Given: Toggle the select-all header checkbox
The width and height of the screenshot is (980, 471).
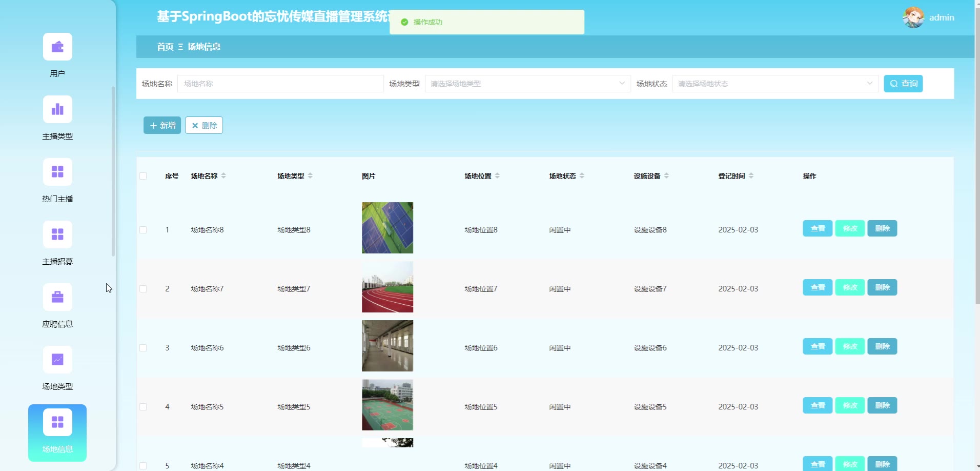Looking at the screenshot, I should click(x=143, y=176).
